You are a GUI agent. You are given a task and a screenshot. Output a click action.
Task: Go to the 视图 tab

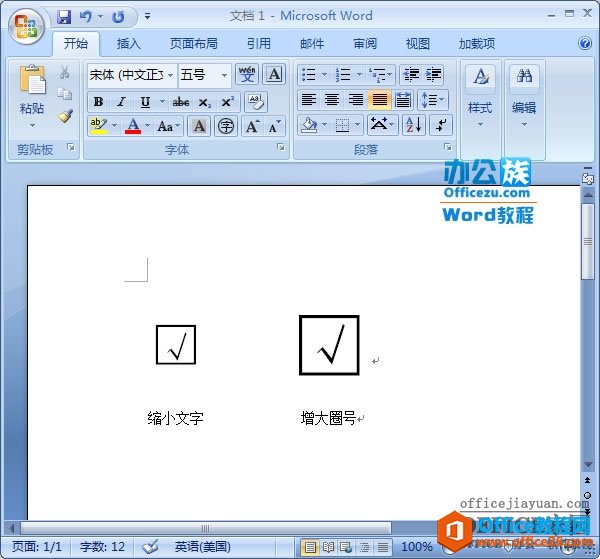[x=418, y=44]
